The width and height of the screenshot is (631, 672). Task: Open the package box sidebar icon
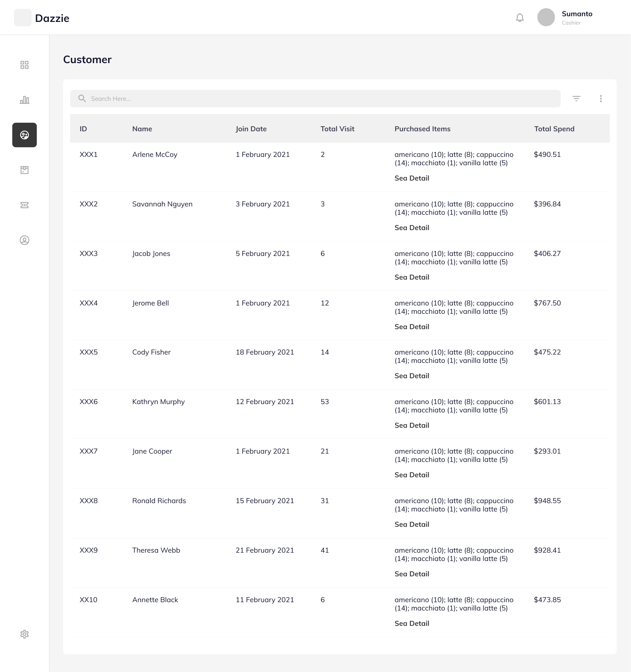(24, 170)
